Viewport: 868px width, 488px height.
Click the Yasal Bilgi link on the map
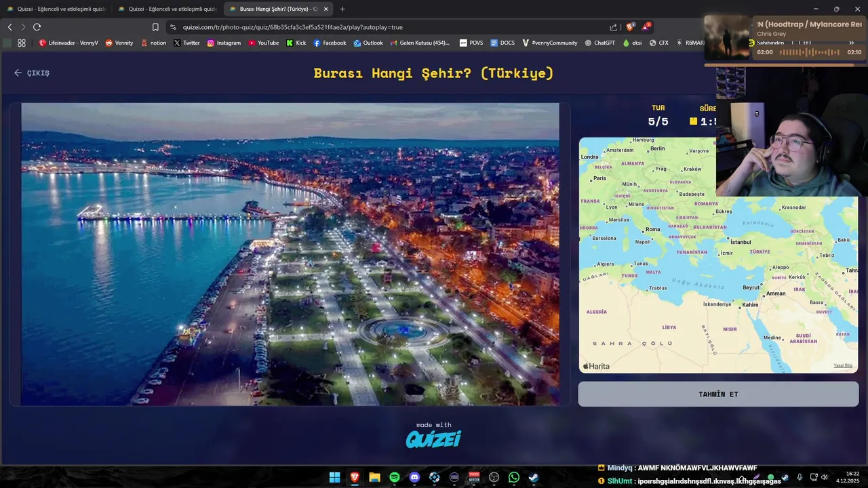(843, 365)
